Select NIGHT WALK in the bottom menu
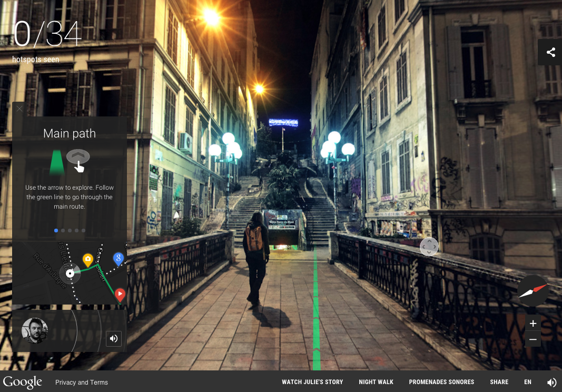The height and width of the screenshot is (392, 562). coord(376,382)
